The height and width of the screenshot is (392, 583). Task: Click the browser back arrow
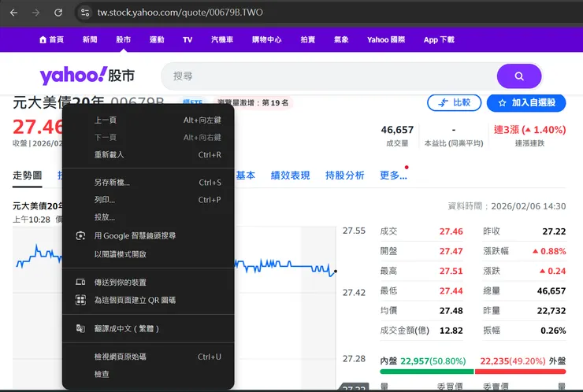[13, 13]
